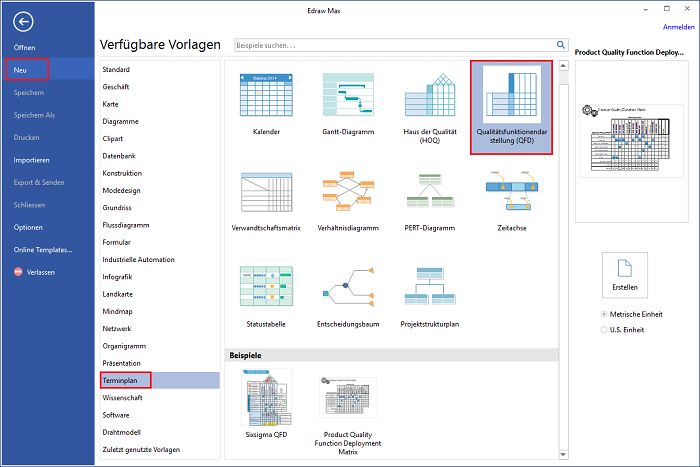Select the Mindmap category
700x467 pixels.
pos(117,311)
